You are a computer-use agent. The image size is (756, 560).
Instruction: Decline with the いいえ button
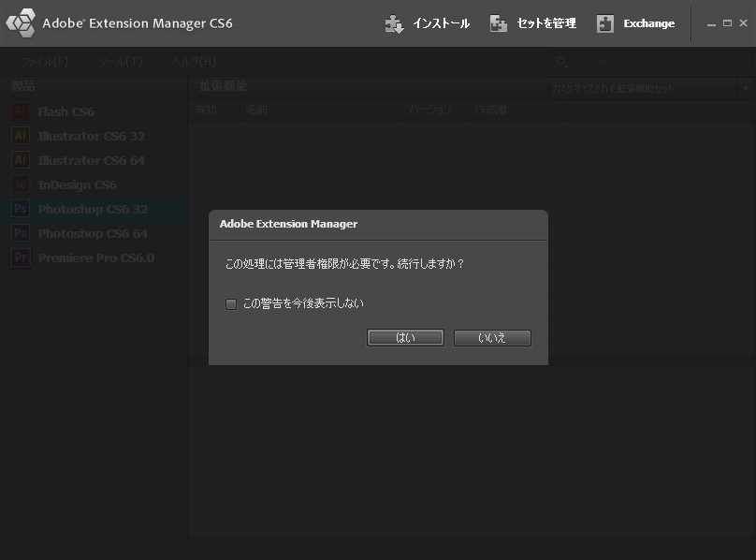pos(492,338)
